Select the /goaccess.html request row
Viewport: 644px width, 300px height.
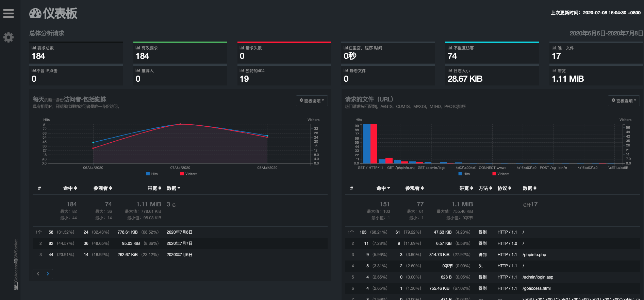492,288
